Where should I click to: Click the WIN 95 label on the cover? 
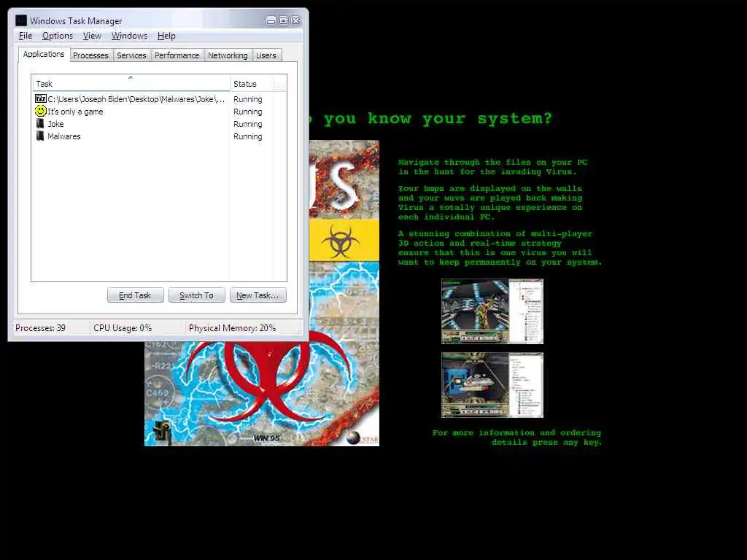(x=266, y=438)
